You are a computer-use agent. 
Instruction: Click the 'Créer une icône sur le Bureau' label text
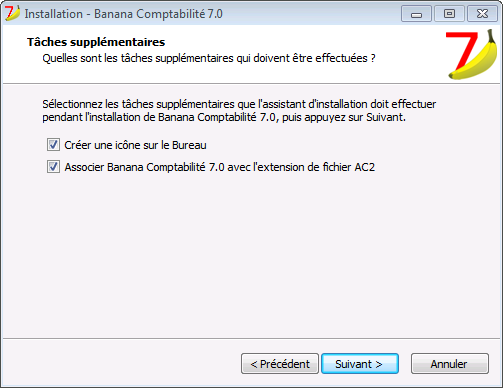click(135, 145)
